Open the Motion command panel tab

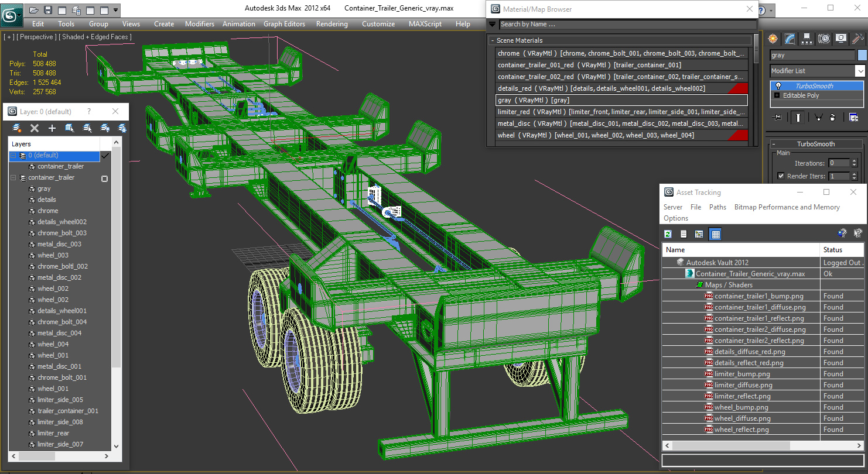pos(824,39)
